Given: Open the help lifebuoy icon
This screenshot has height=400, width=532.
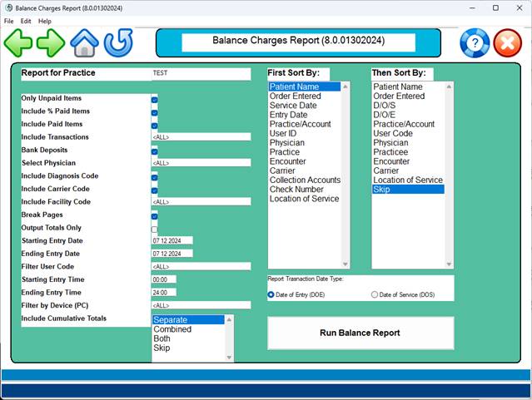Looking at the screenshot, I should [x=475, y=42].
